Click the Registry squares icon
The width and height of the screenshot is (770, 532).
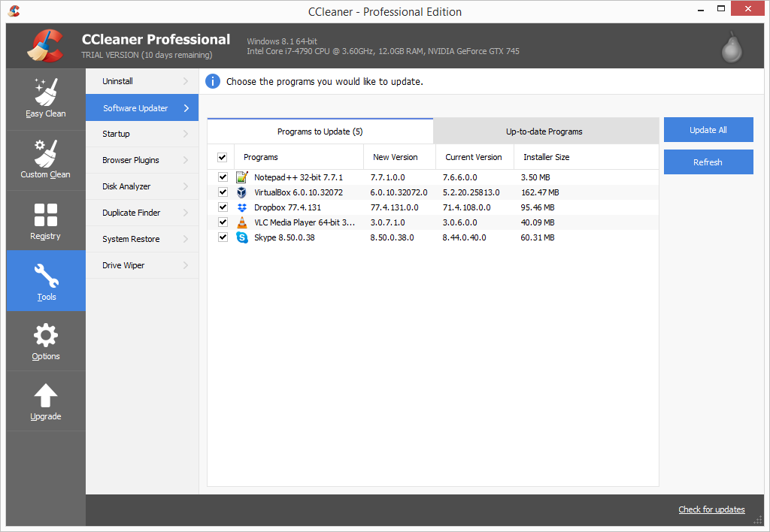click(45, 214)
